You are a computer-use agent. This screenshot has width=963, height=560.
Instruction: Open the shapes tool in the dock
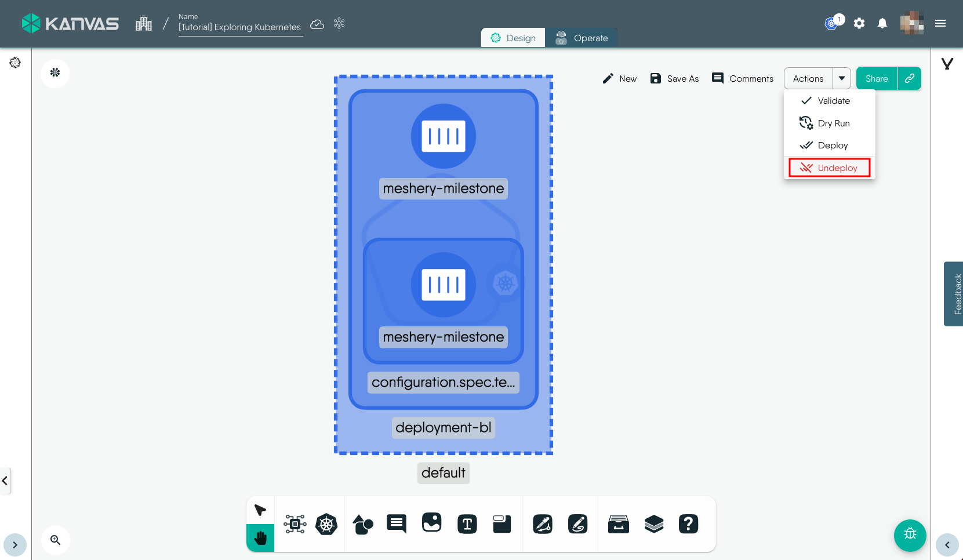(x=363, y=524)
